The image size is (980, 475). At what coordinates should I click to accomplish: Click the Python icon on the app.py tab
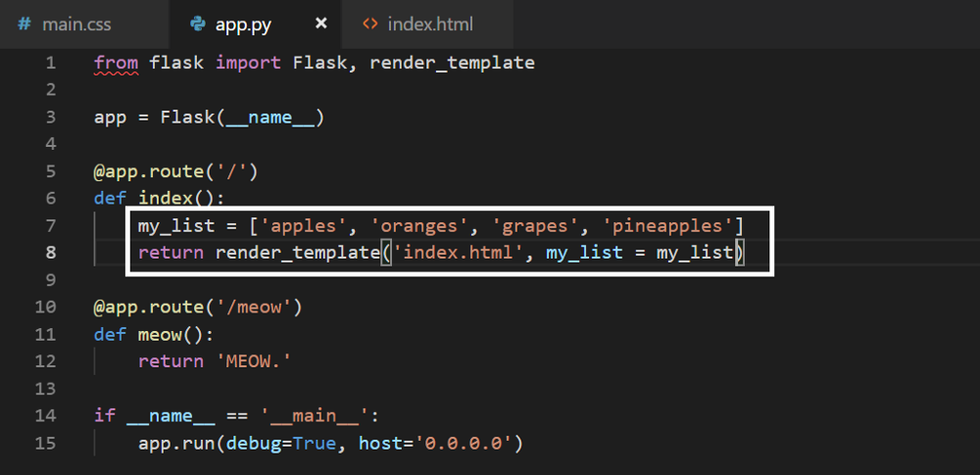coord(199,24)
